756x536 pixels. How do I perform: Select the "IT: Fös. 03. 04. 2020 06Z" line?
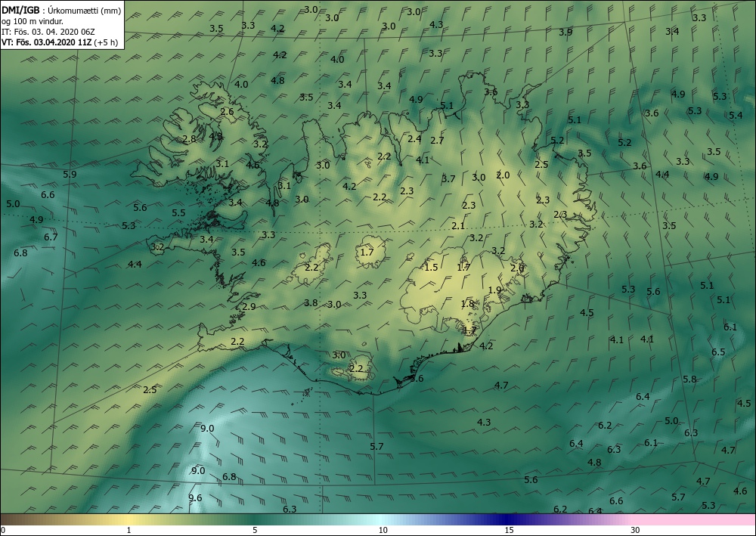[x=48, y=31]
